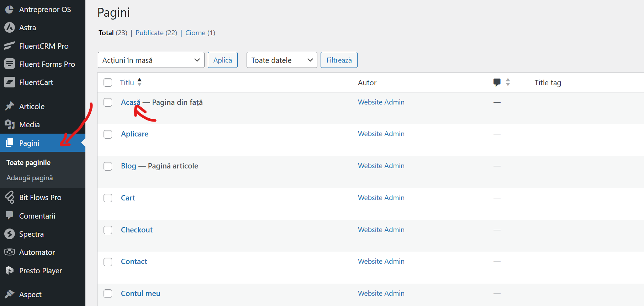Select the Checkout page checkbox

pyautogui.click(x=108, y=230)
